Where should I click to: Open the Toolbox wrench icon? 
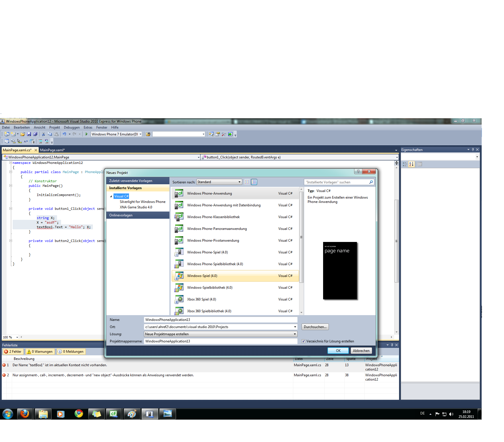(x=224, y=134)
